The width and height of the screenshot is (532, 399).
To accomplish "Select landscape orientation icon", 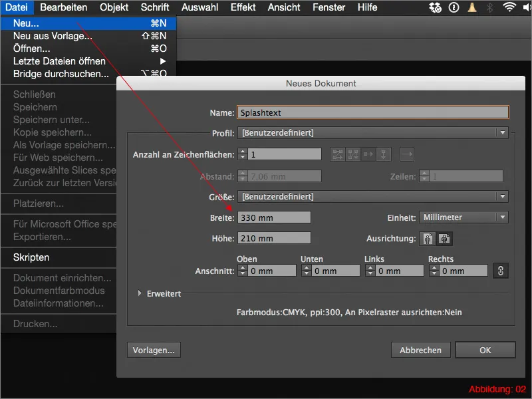I will [444, 239].
